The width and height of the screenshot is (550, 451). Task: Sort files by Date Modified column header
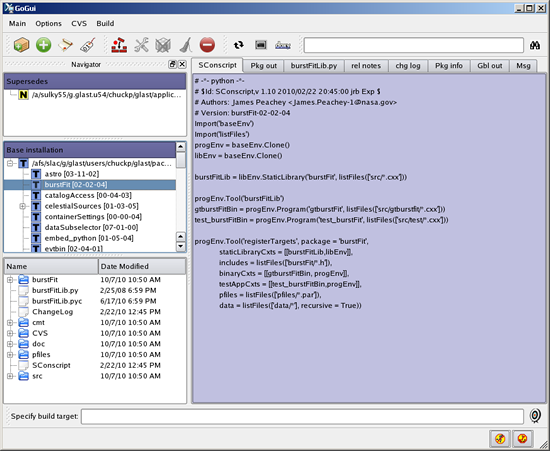click(x=142, y=267)
